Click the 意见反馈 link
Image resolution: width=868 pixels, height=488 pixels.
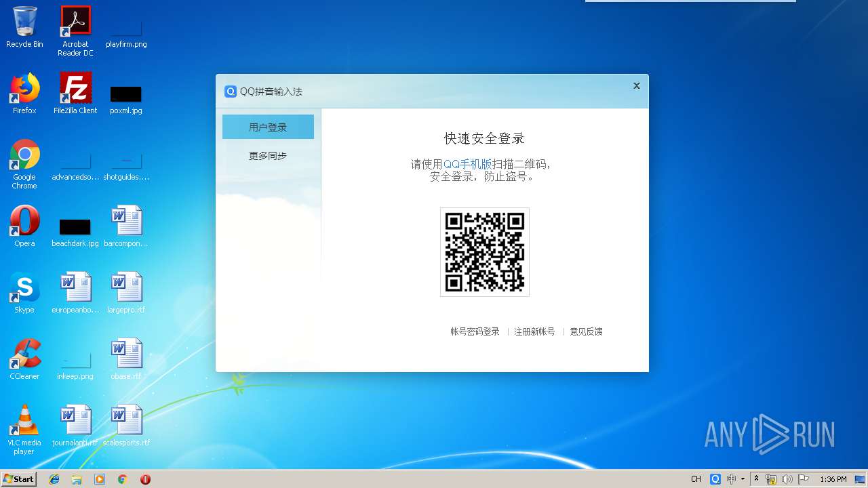click(x=586, y=331)
